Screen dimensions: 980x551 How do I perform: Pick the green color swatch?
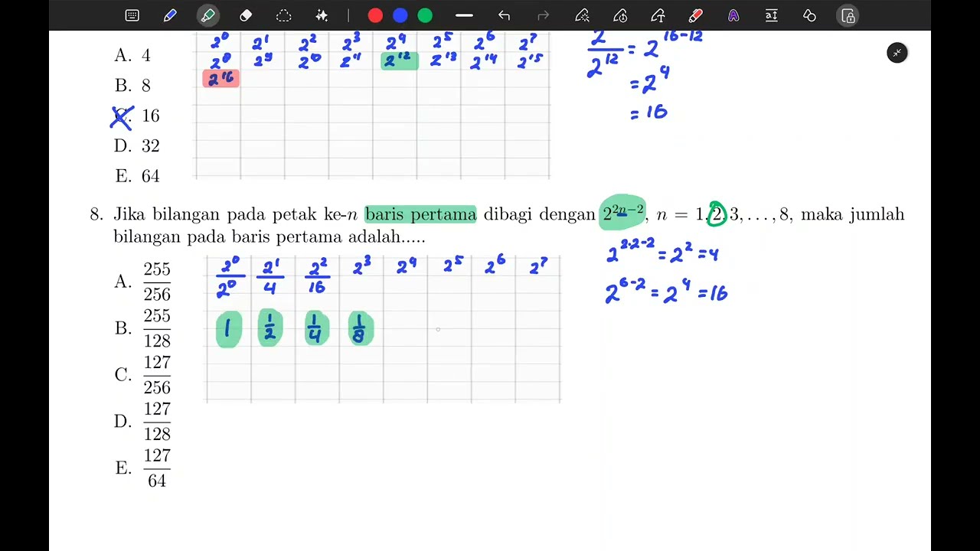[425, 15]
